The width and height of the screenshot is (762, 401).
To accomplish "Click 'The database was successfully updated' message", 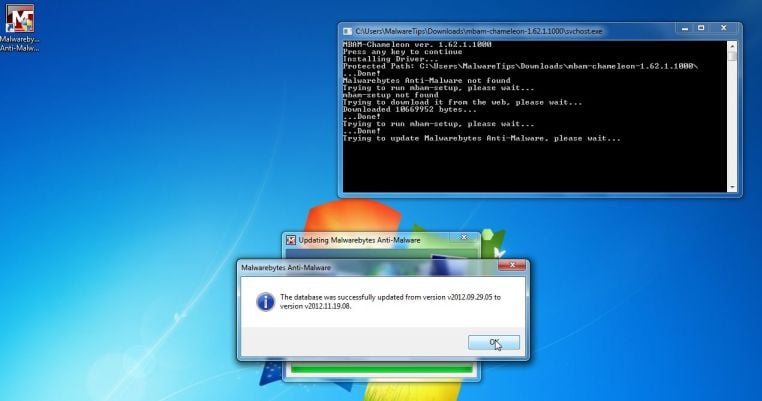I will pos(390,301).
